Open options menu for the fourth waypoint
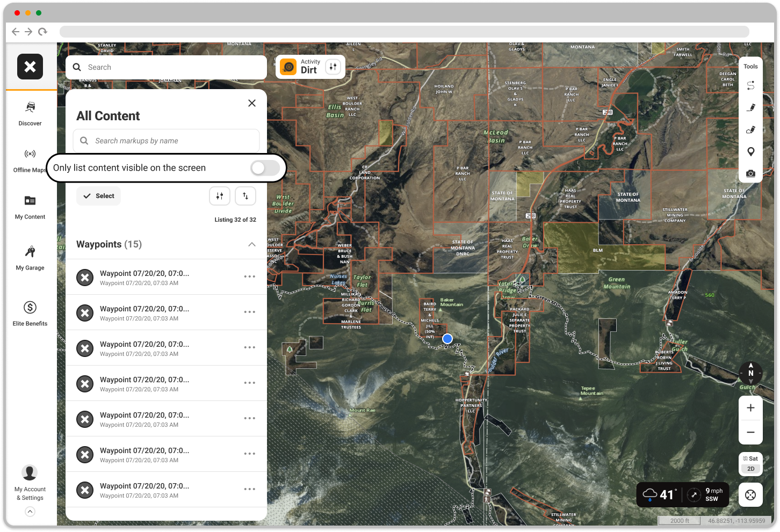 point(249,383)
